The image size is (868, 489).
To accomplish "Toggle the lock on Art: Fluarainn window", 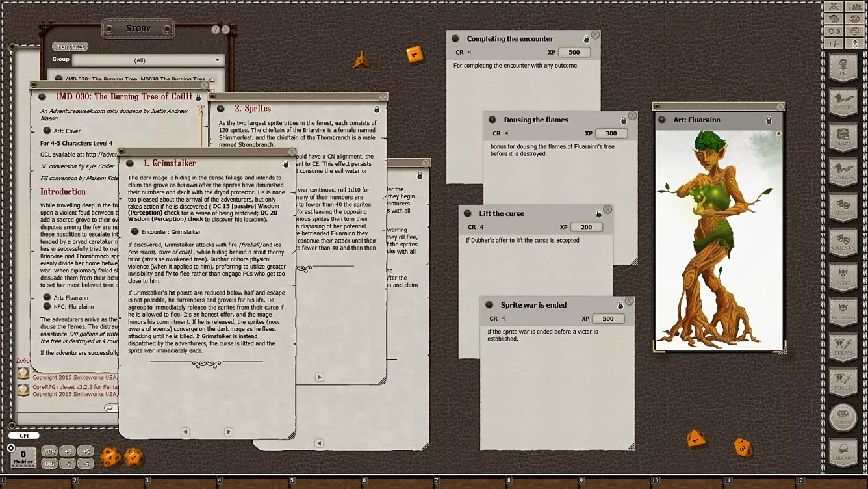I will click(x=769, y=120).
